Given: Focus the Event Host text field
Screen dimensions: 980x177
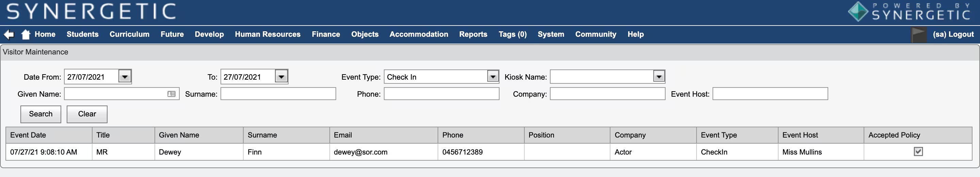Looking at the screenshot, I should point(770,94).
